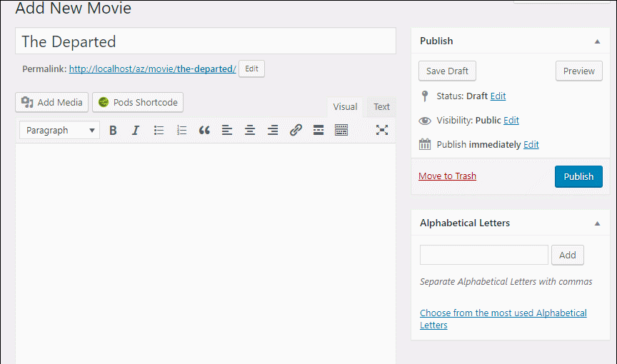Switch to the Text editor tab

382,107
